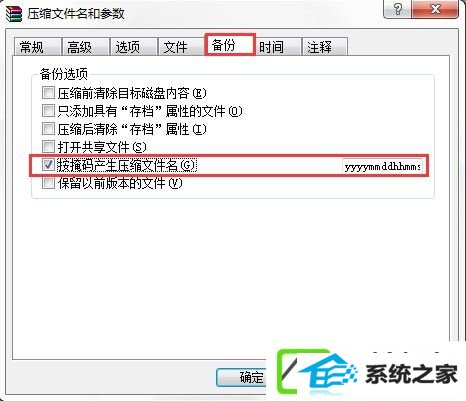Check 只添加具有"存档"属性的文件 option
Viewport: 466px width, 401px height.
pyautogui.click(x=48, y=111)
